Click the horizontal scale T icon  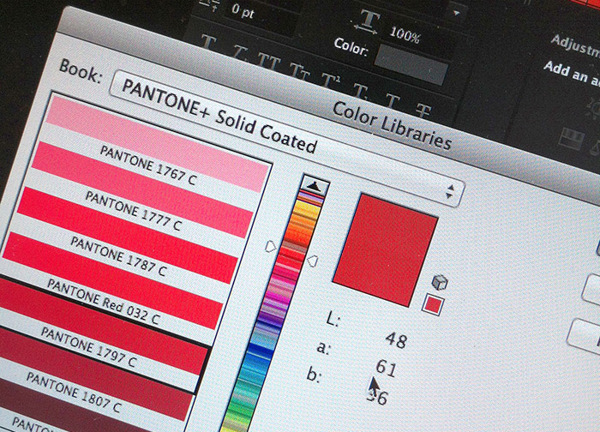(x=368, y=21)
